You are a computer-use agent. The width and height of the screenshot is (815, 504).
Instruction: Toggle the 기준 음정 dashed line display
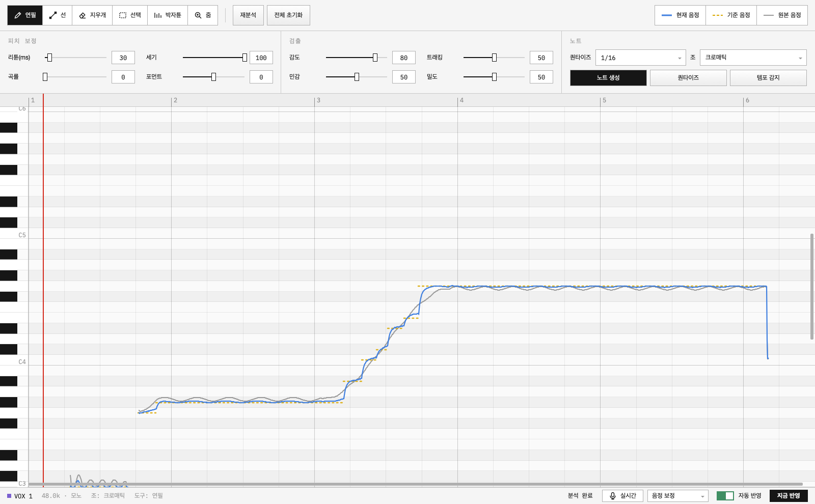731,15
